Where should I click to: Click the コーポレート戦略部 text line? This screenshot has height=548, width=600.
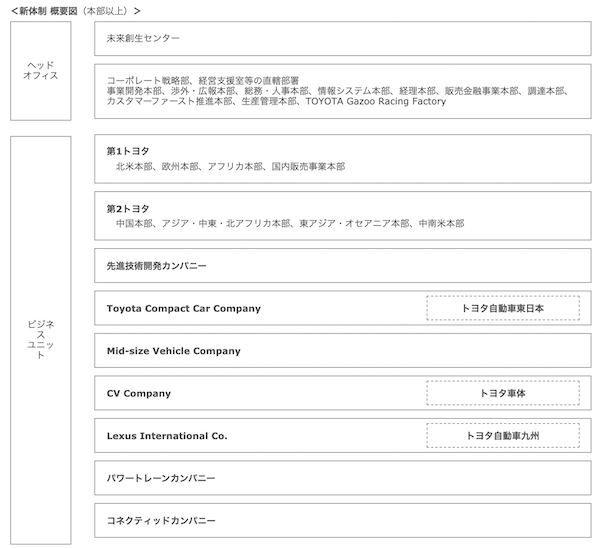pyautogui.click(x=202, y=80)
